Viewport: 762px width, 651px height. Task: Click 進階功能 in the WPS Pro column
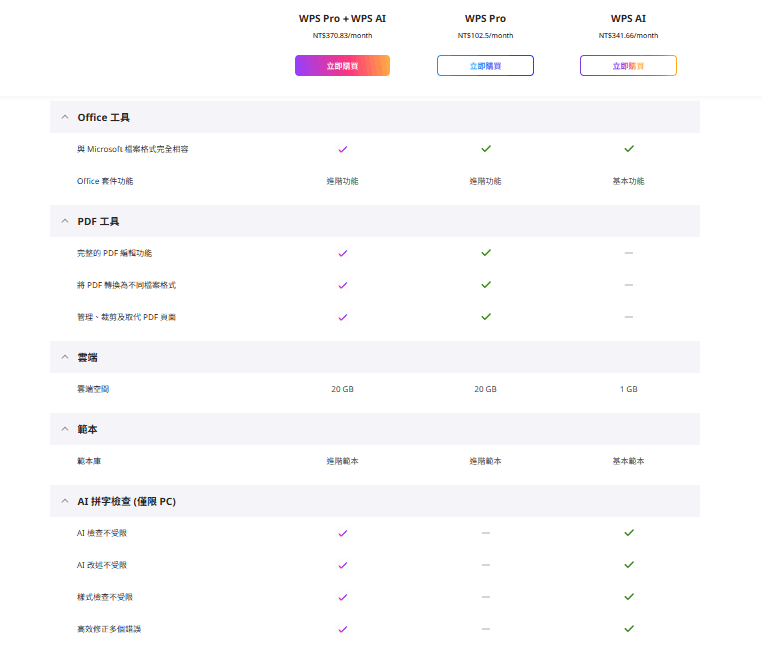pos(485,181)
